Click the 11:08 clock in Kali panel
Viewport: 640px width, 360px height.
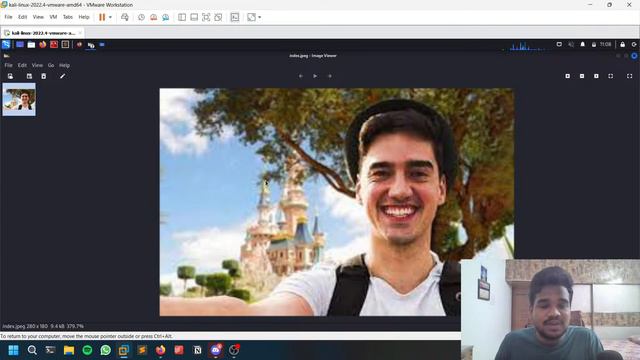point(605,44)
